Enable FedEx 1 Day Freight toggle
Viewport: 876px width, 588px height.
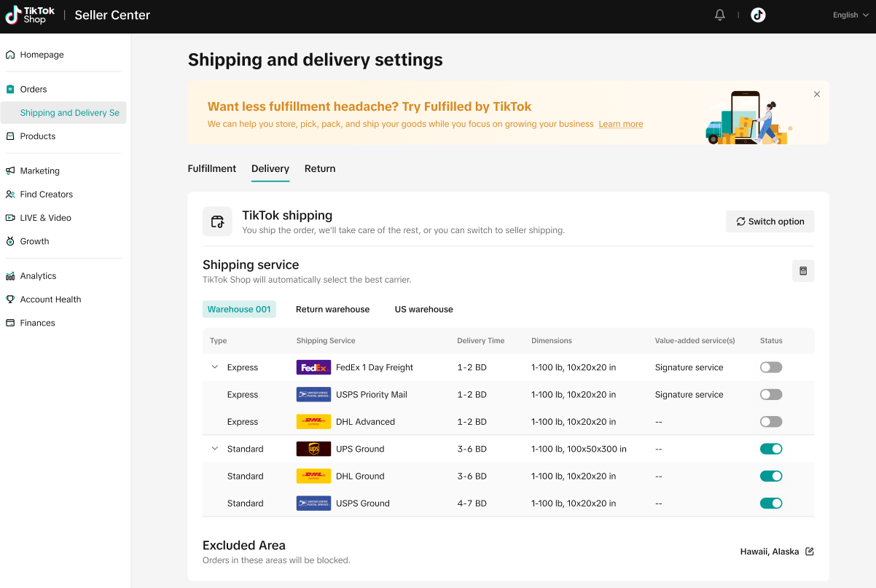[x=770, y=367]
